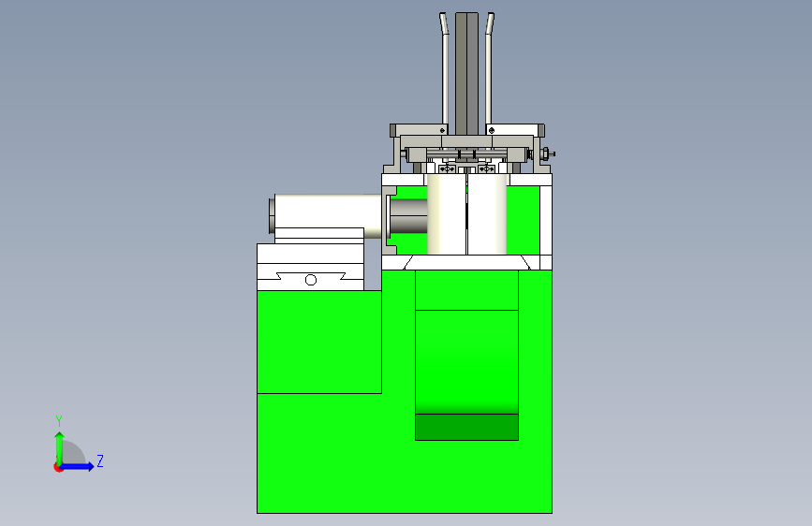Select the dark green block inside the recess
This screenshot has height=526, width=812.
(x=466, y=427)
